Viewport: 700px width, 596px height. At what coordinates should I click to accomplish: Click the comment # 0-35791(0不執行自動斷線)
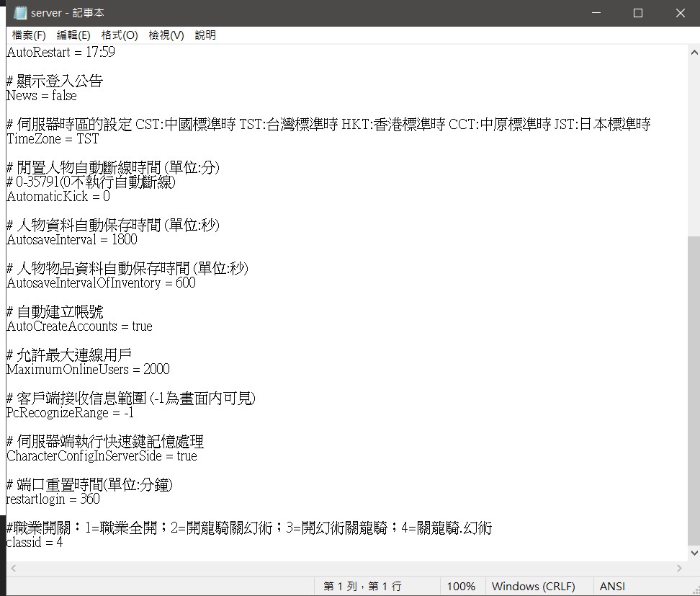(x=91, y=182)
